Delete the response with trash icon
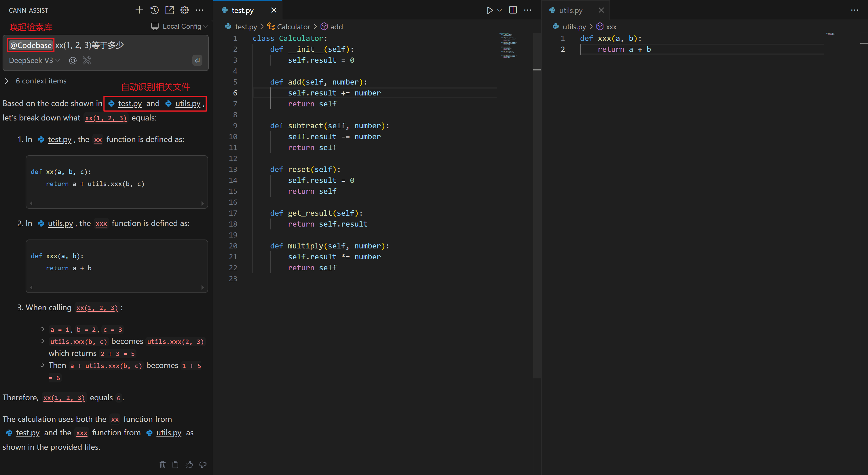Screen dimensions: 868x475 [162, 465]
